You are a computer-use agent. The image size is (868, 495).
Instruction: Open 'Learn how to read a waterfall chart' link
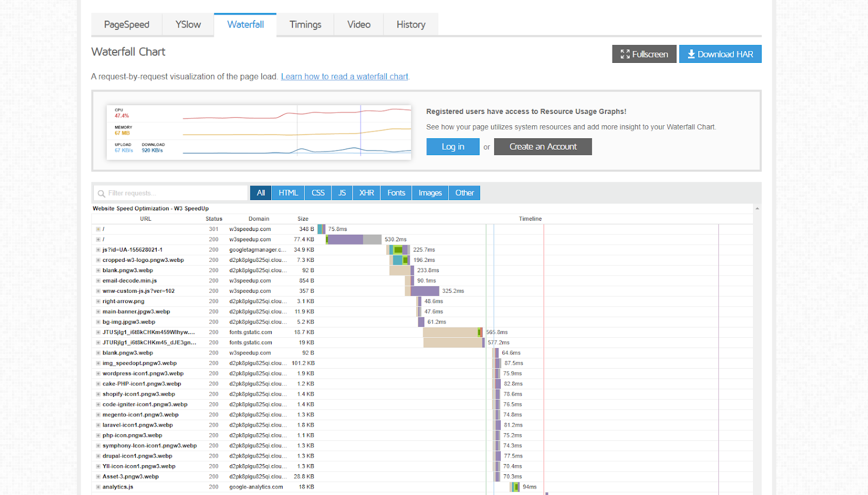(x=344, y=77)
